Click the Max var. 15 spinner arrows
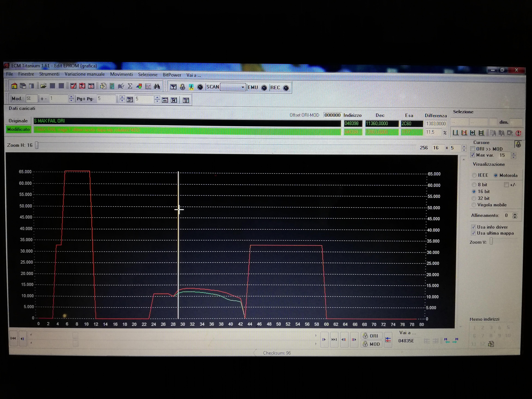 (x=514, y=155)
